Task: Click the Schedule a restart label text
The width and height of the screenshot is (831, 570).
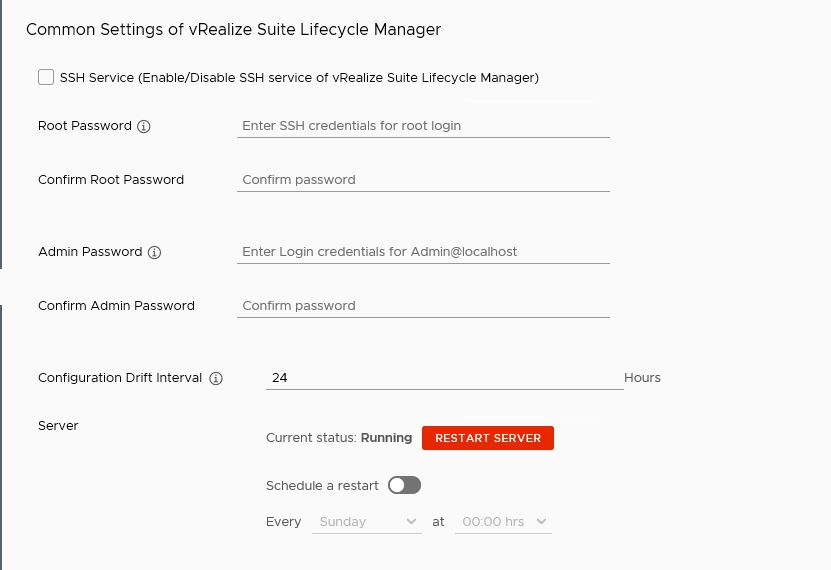Action: point(322,486)
